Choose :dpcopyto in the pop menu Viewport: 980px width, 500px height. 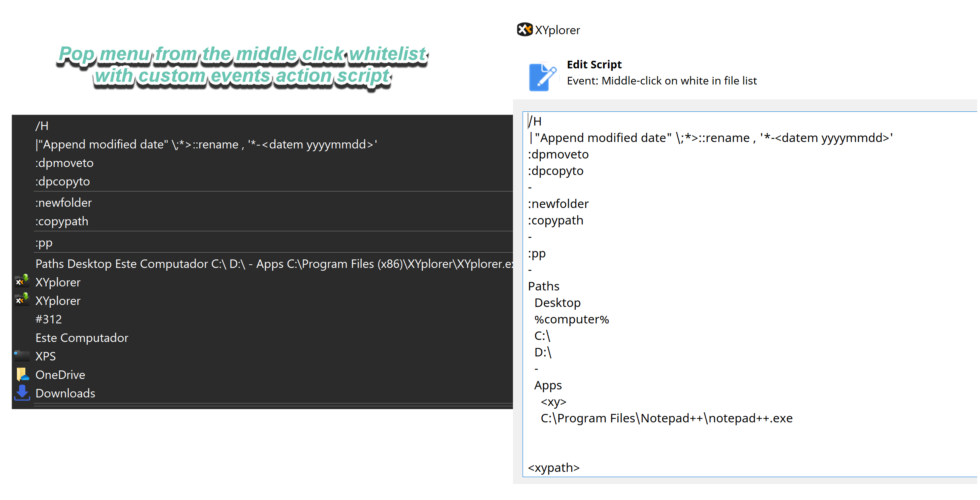[62, 181]
